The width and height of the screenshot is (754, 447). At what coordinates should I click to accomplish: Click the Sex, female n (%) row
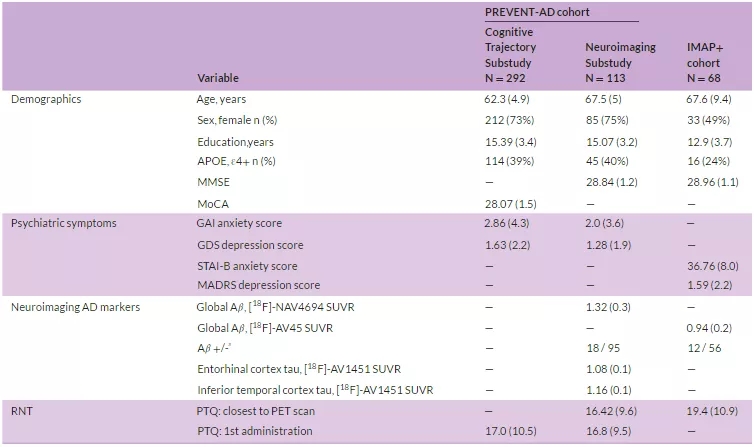click(x=377, y=120)
